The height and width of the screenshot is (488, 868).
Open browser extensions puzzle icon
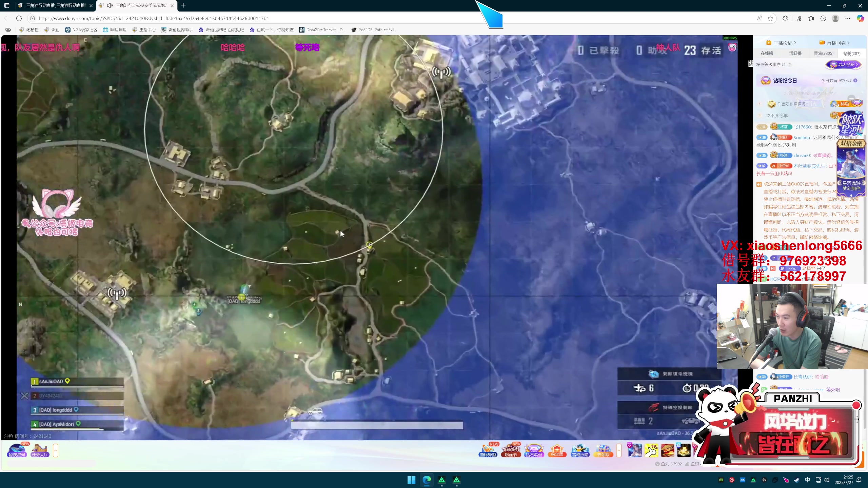785,18
